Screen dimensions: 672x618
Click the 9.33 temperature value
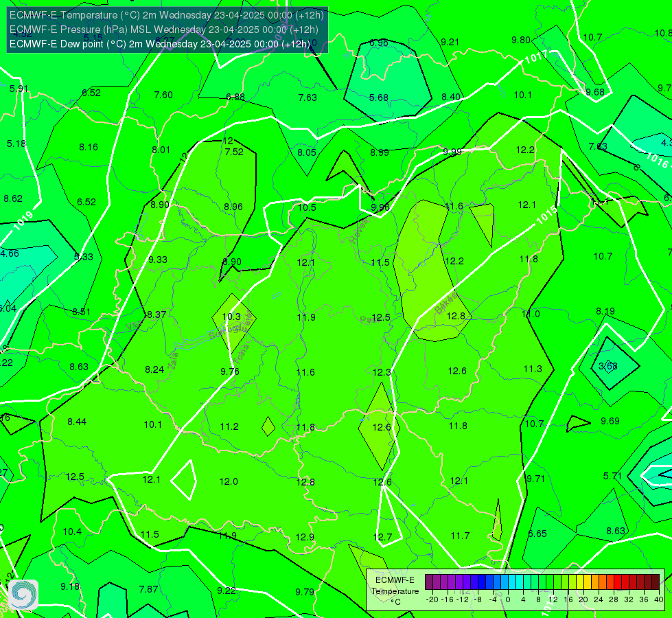tap(158, 260)
